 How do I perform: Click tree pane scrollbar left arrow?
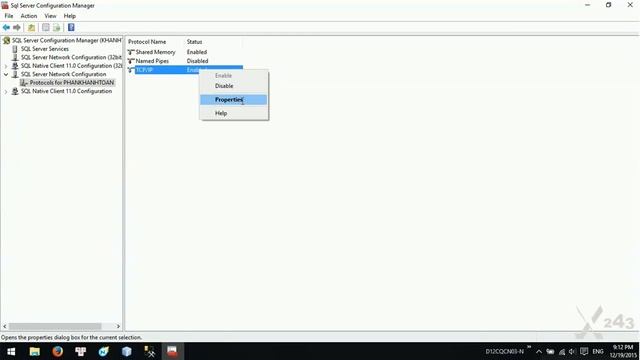point(5,326)
